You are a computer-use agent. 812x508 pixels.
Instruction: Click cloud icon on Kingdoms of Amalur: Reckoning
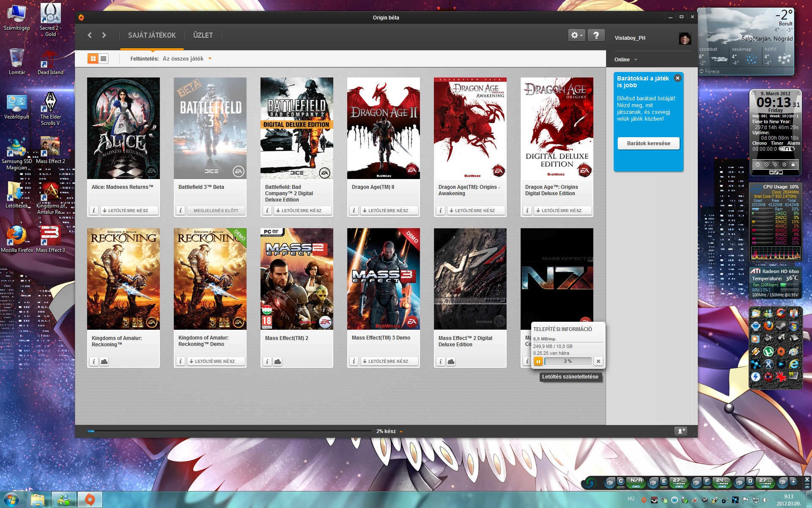104,362
